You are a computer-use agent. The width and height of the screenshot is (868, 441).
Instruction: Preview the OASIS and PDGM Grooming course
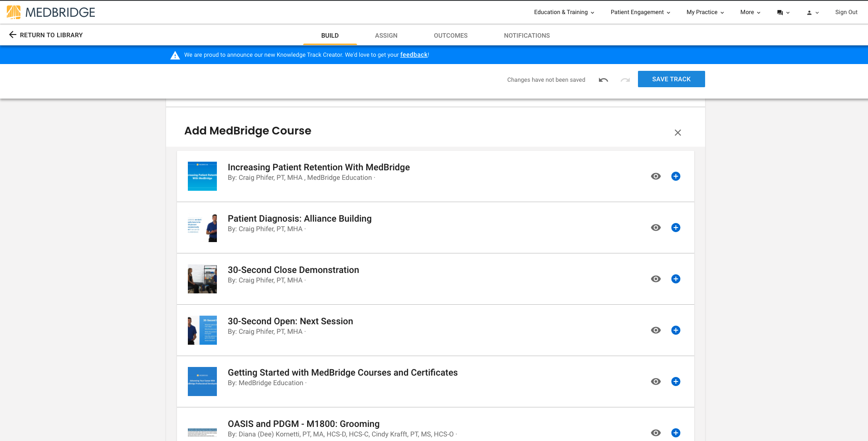(x=656, y=433)
